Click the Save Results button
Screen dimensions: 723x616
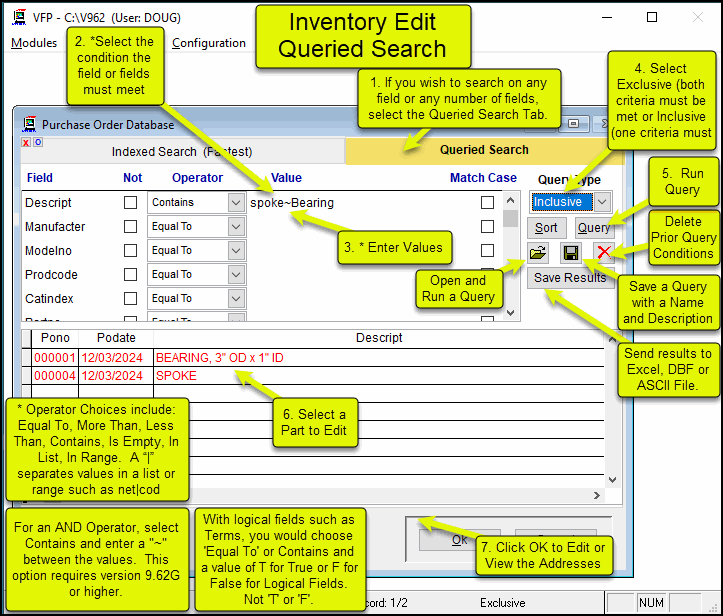click(570, 278)
